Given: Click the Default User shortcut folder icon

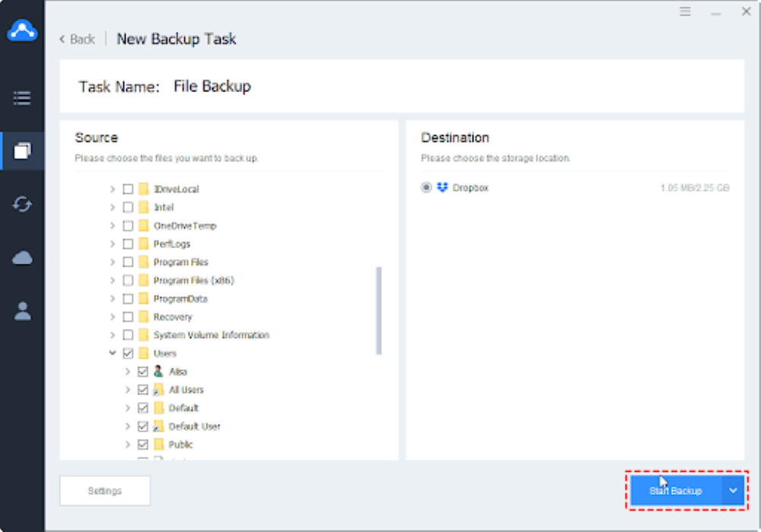Looking at the screenshot, I should pos(158,426).
